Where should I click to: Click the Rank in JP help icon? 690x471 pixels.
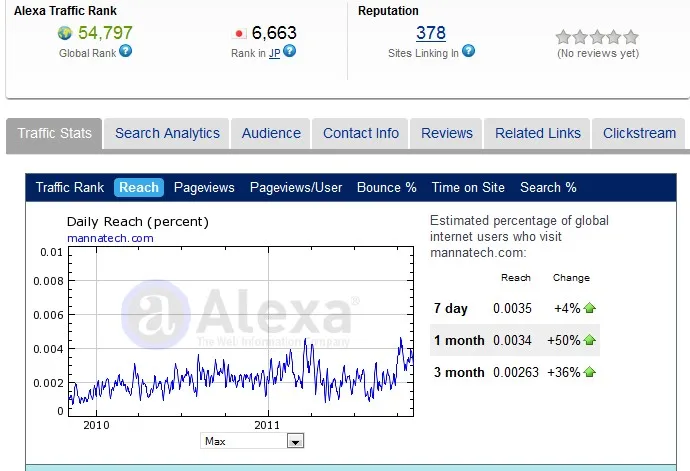(x=290, y=51)
